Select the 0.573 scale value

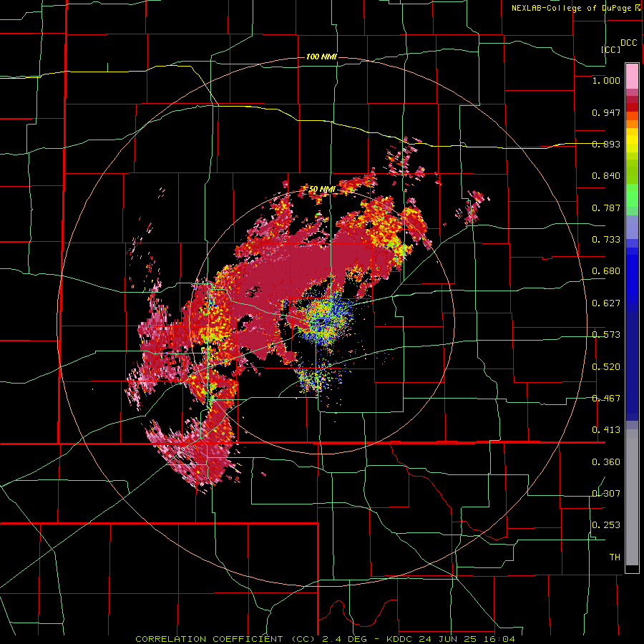(606, 335)
